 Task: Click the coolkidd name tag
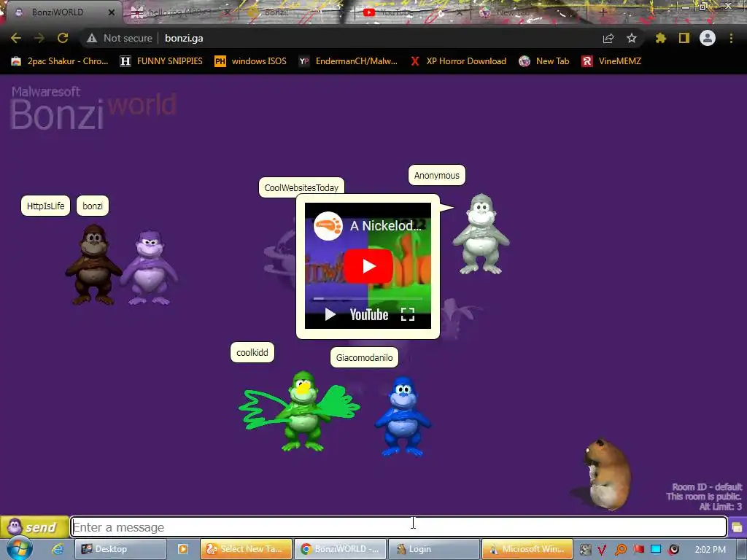[252, 352]
